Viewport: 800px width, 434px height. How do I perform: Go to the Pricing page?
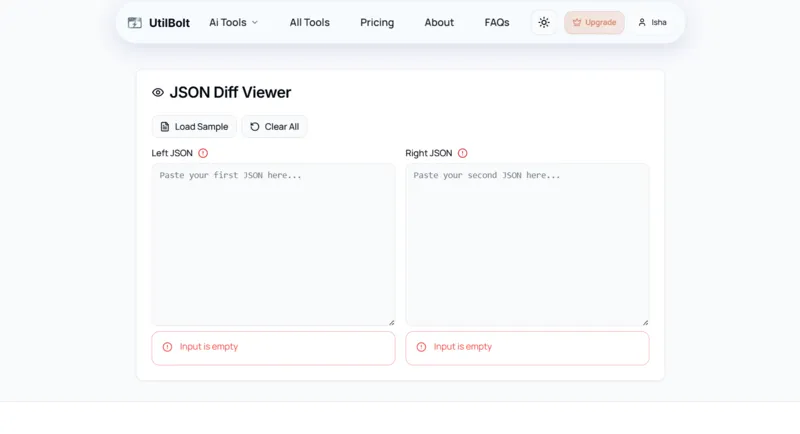point(377,22)
